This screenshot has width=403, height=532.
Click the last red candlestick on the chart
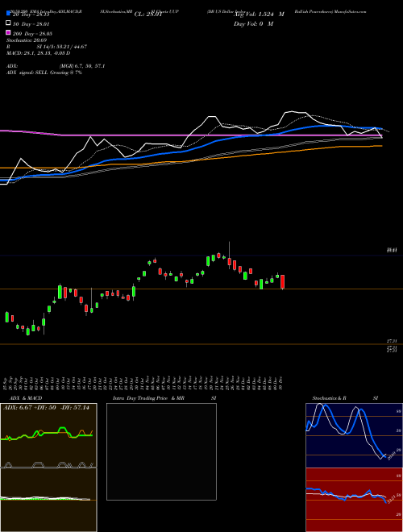tap(282, 282)
